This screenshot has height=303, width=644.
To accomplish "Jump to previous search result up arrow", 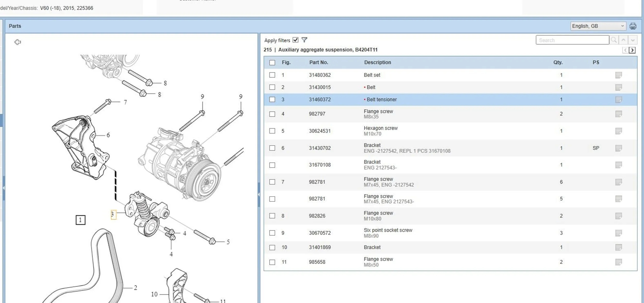I will (623, 40).
